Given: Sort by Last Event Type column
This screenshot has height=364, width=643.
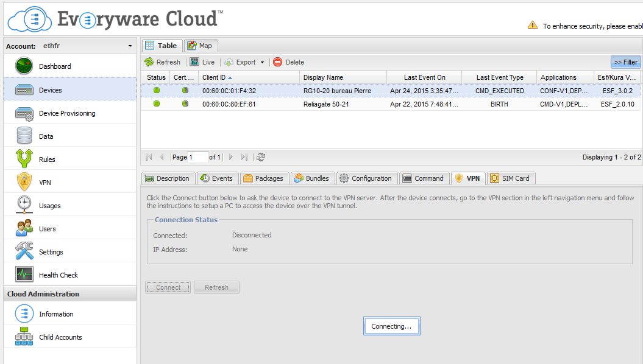Looking at the screenshot, I should tap(500, 77).
